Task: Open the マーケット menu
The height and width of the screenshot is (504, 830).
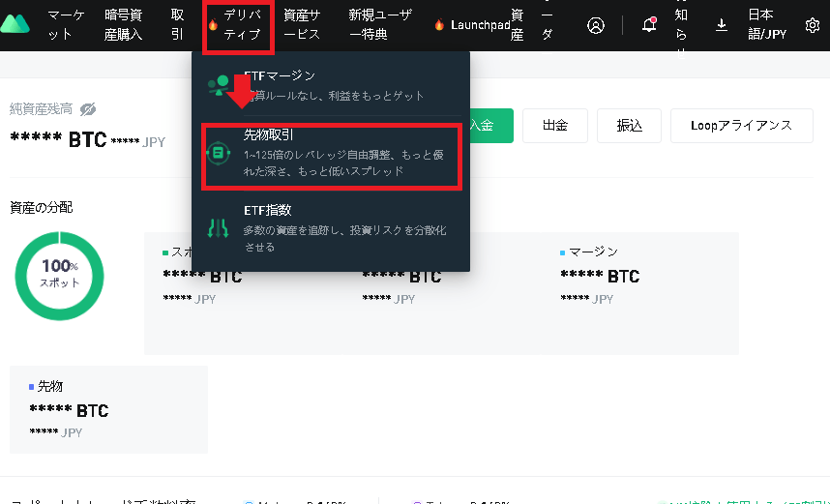Action: tap(66, 25)
